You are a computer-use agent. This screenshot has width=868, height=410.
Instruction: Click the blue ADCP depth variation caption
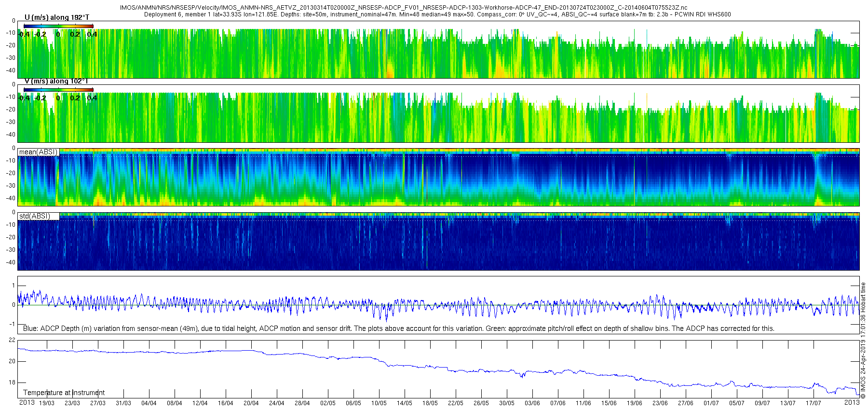[399, 328]
